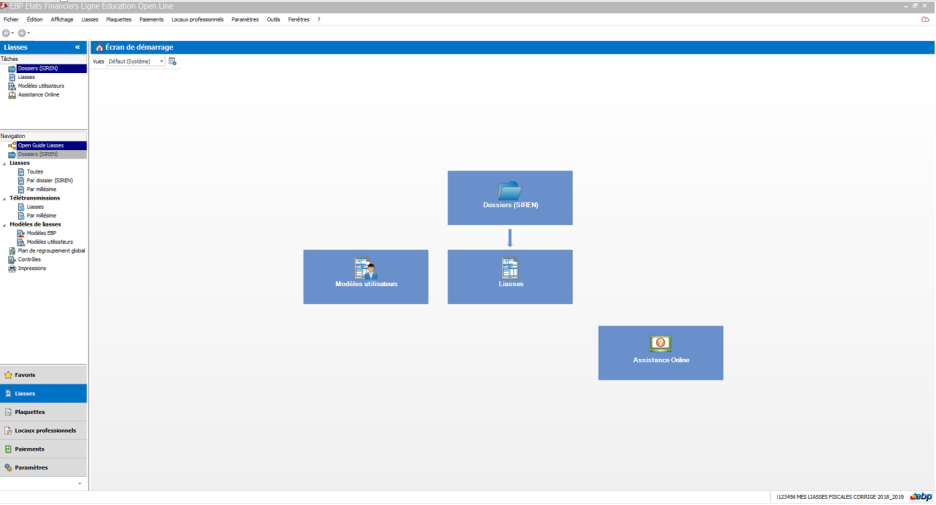936x505 pixels.
Task: Click the Assistance Online icon under Tâches
Action: pyautogui.click(x=12, y=95)
